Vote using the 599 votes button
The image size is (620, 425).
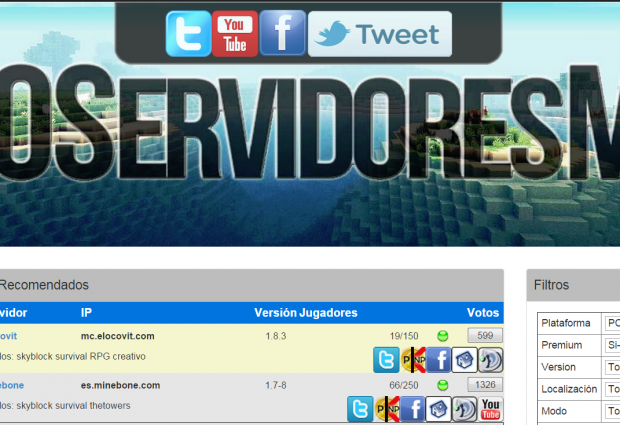click(x=485, y=335)
